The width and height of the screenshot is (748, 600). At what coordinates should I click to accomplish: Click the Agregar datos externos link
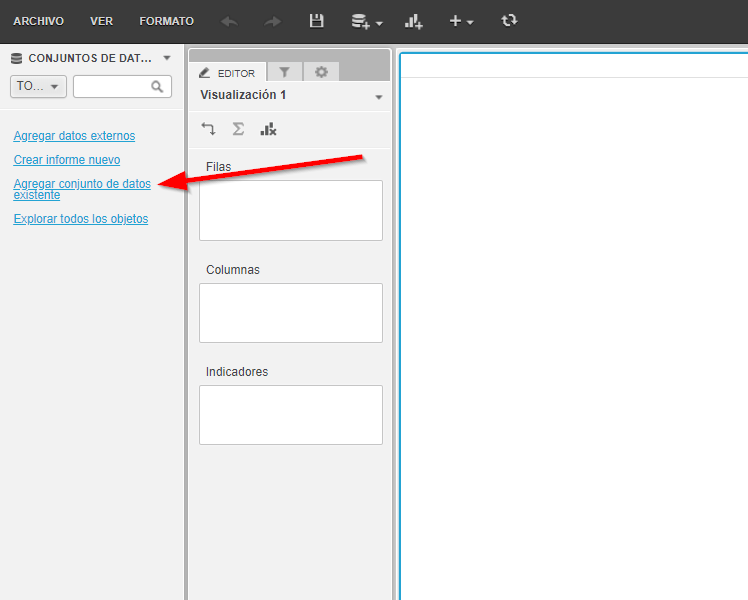(x=74, y=136)
